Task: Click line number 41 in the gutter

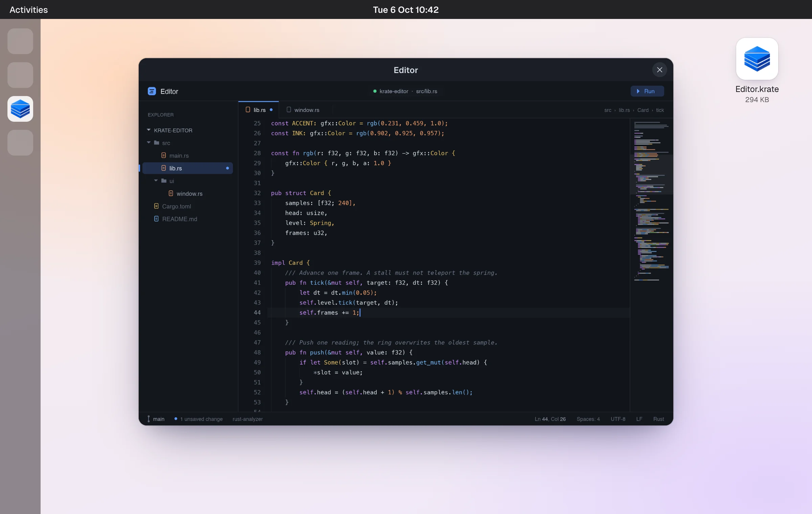Action: 257,283
